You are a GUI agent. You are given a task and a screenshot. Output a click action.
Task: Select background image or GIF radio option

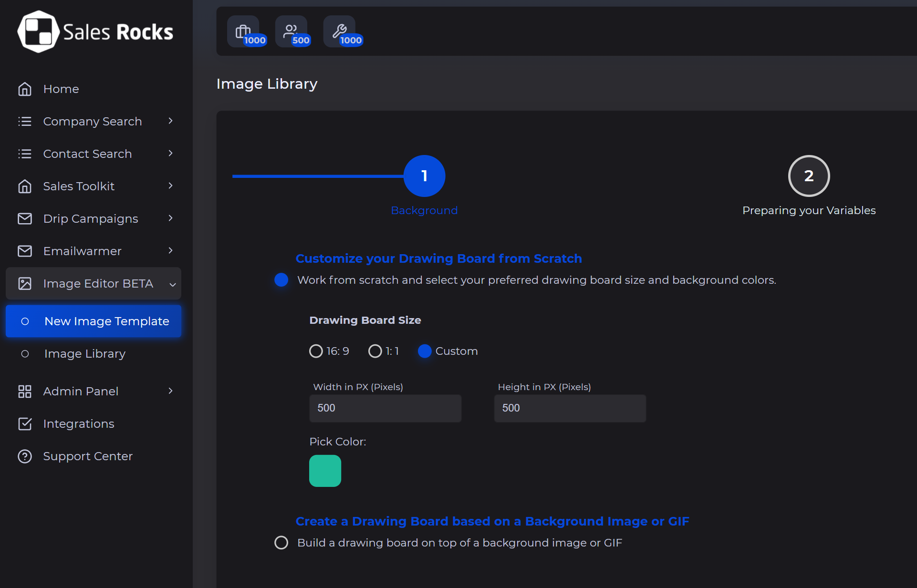281,543
